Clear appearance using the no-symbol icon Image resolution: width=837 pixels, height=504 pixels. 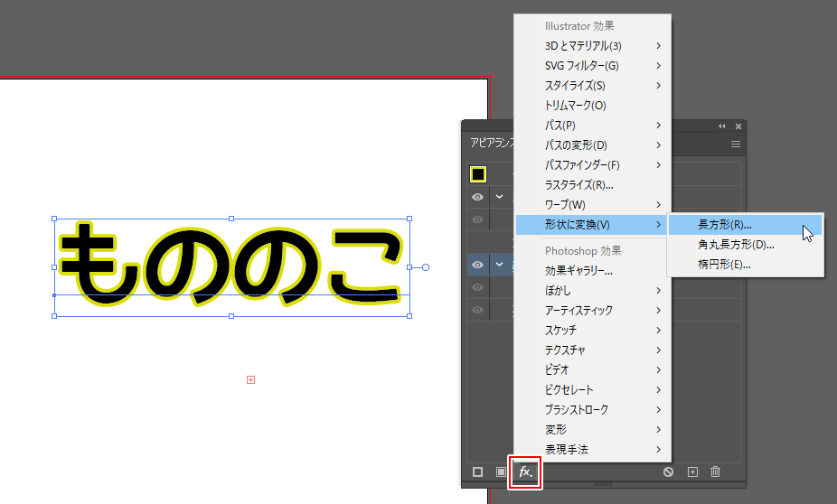(668, 471)
